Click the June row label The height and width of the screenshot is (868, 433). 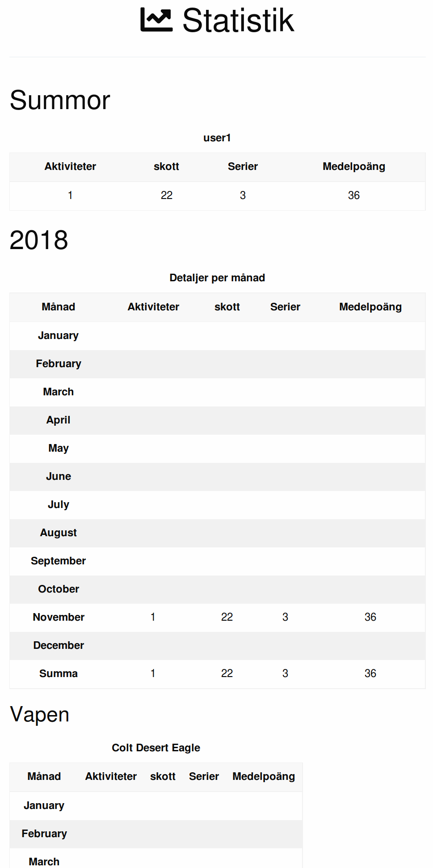pos(59,476)
